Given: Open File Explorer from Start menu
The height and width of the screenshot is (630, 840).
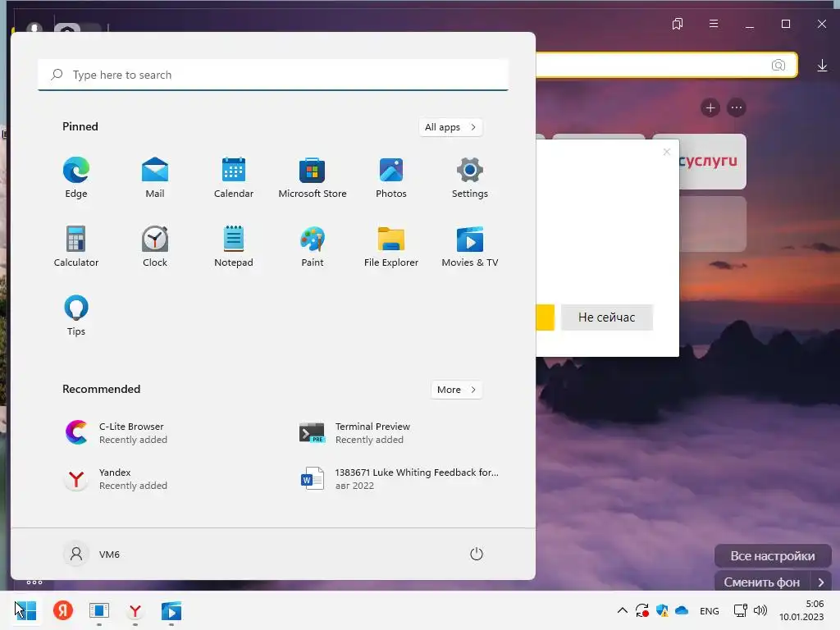Looking at the screenshot, I should point(391,247).
